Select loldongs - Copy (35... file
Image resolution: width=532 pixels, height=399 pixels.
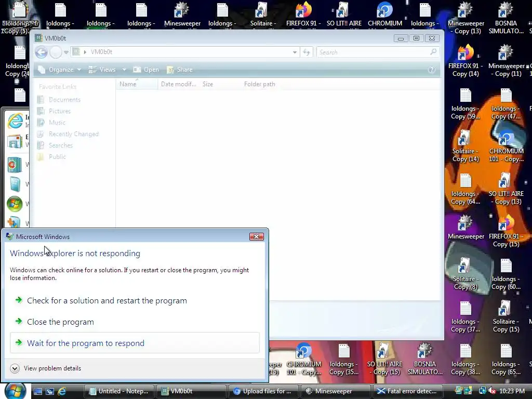pos(344,360)
